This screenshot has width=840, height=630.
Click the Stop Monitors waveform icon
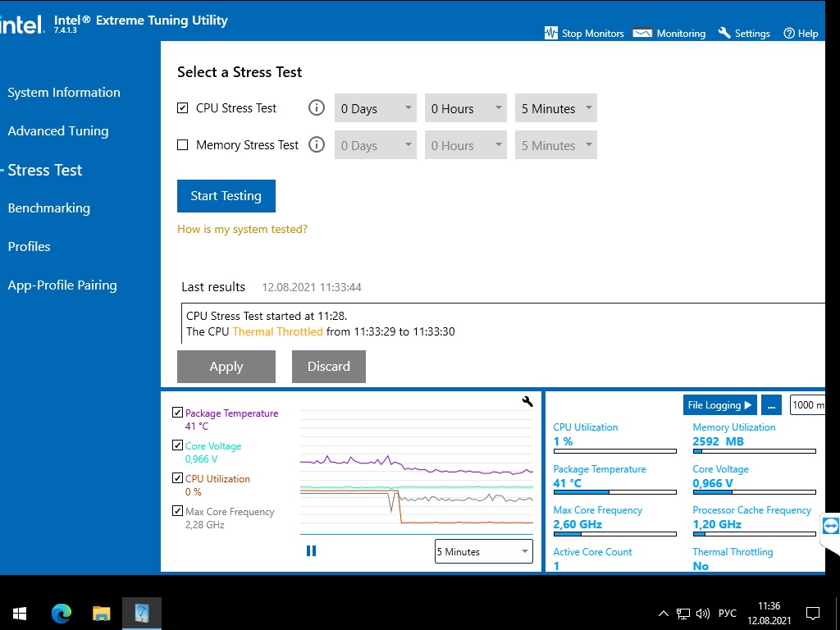pyautogui.click(x=550, y=33)
